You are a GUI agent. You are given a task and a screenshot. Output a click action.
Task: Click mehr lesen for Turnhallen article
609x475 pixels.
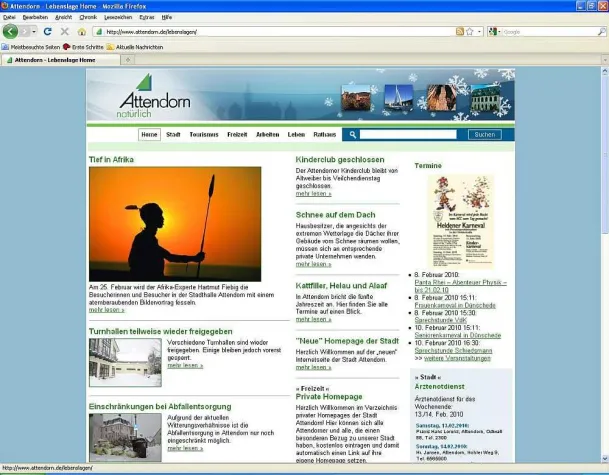tap(185, 365)
